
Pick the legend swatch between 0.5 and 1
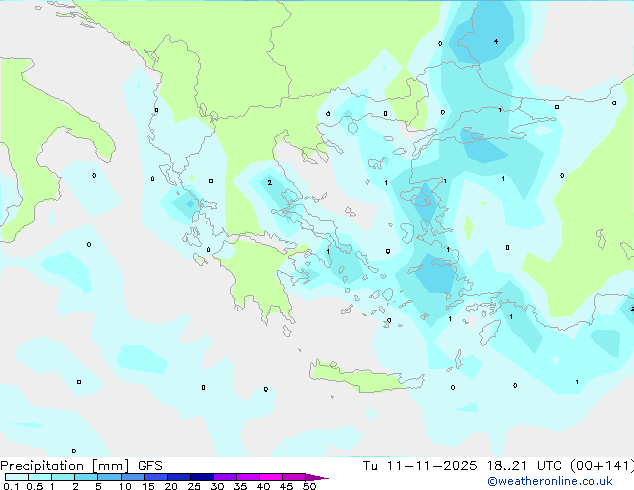pos(40,477)
